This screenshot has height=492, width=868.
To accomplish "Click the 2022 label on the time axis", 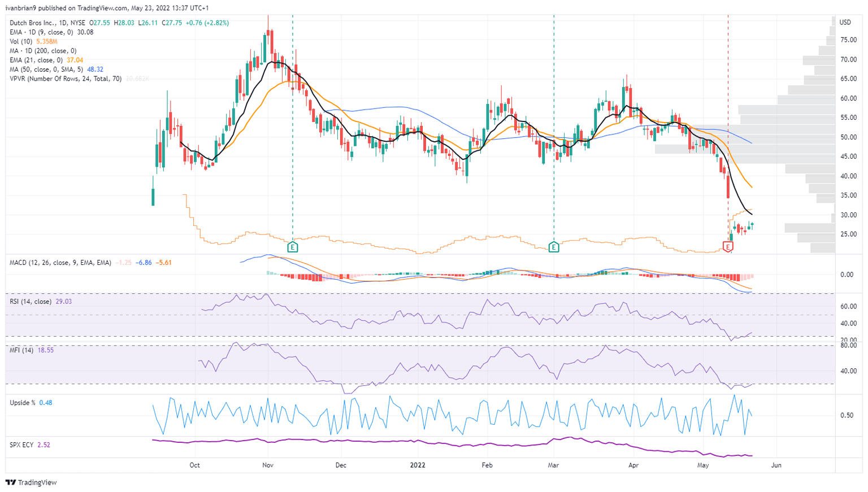I will [417, 465].
